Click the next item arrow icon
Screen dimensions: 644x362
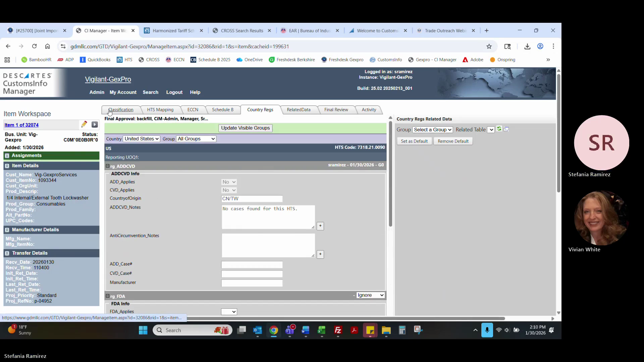tap(95, 125)
